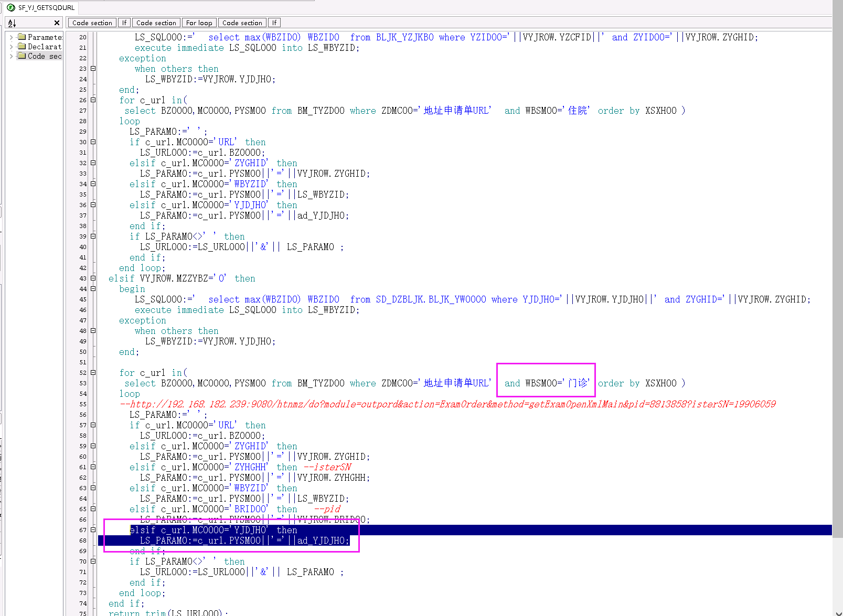Collapse the elsif fold at line 43

[93, 278]
